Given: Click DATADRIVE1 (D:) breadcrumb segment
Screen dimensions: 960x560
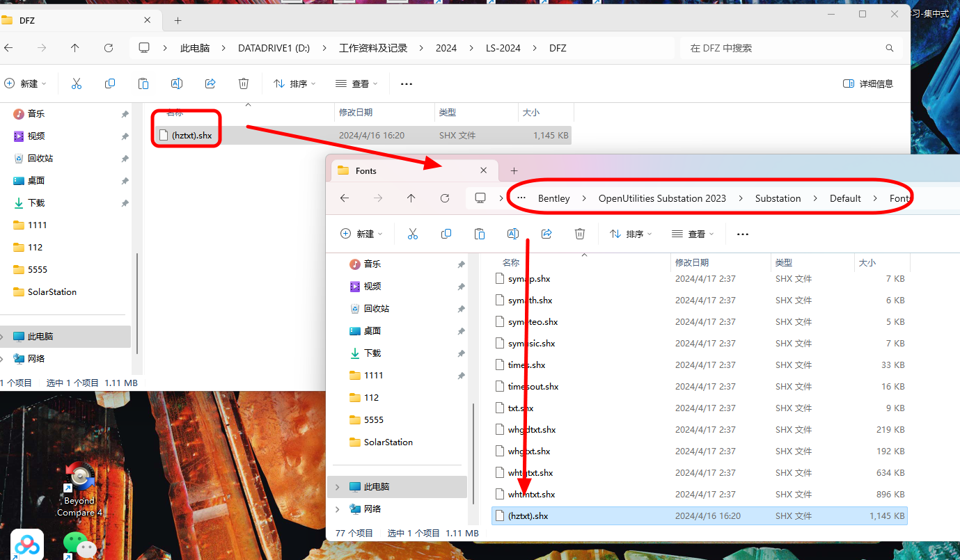Looking at the screenshot, I should [x=274, y=48].
